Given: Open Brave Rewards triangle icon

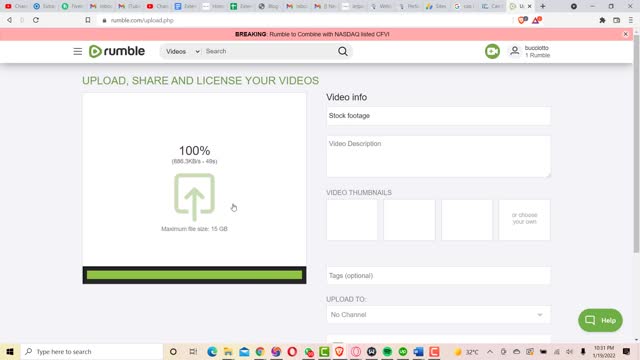Looking at the screenshot, I should click(x=536, y=20).
